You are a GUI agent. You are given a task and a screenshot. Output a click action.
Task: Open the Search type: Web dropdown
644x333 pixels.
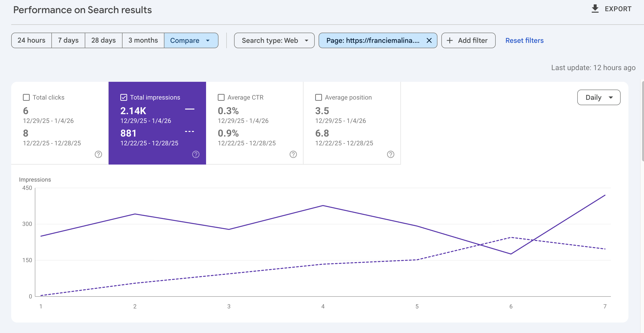coord(274,40)
